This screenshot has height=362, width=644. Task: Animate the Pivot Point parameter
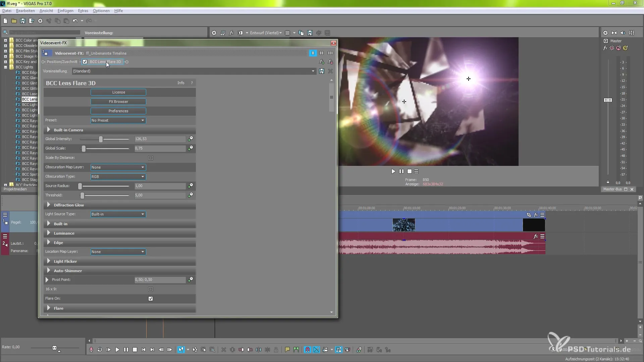pos(191,279)
